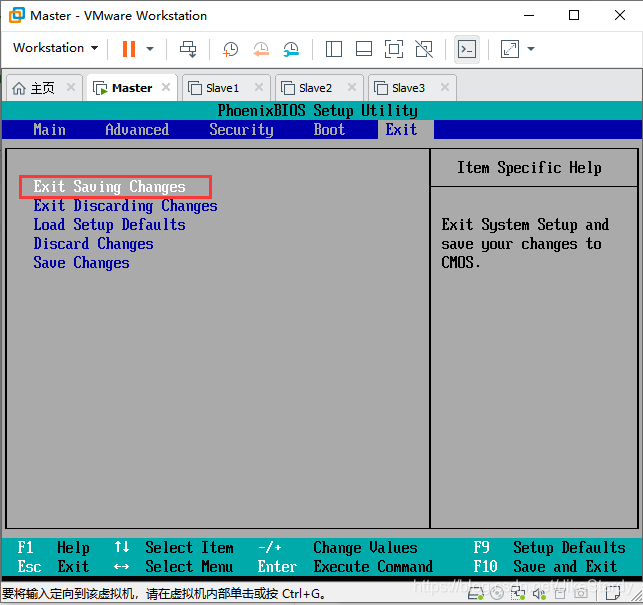The image size is (643, 605).
Task: Open the Workstation menu dropdown
Action: tap(55, 48)
